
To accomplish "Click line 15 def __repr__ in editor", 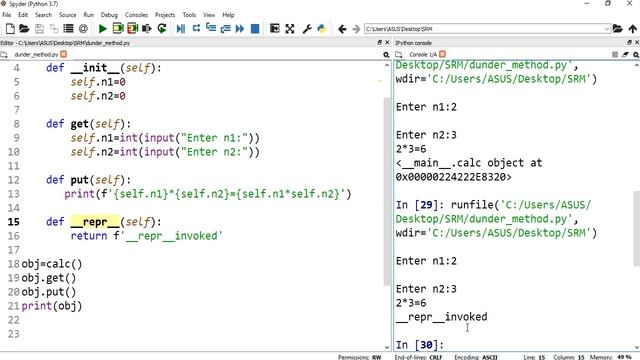I will pyautogui.click(x=104, y=222).
